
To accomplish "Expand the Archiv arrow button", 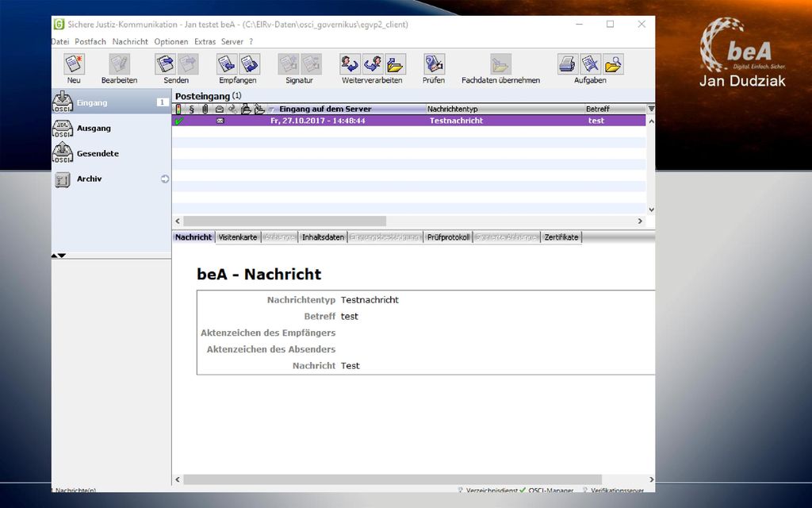I will [x=165, y=179].
